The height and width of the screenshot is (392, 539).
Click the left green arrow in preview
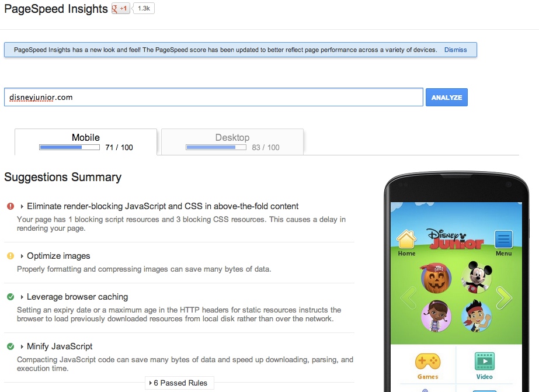point(408,298)
